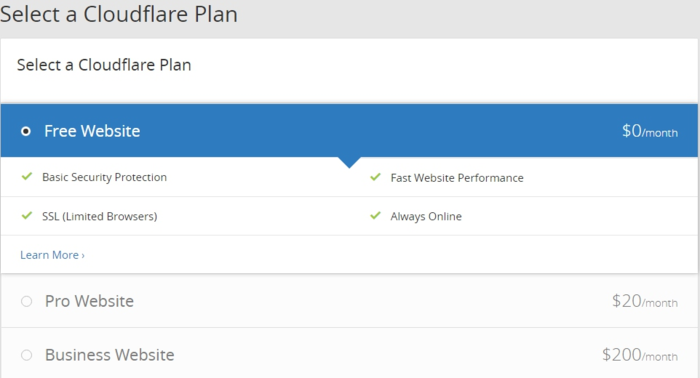Open the Learn More link
Viewport: 700px width, 378px height.
tap(52, 255)
